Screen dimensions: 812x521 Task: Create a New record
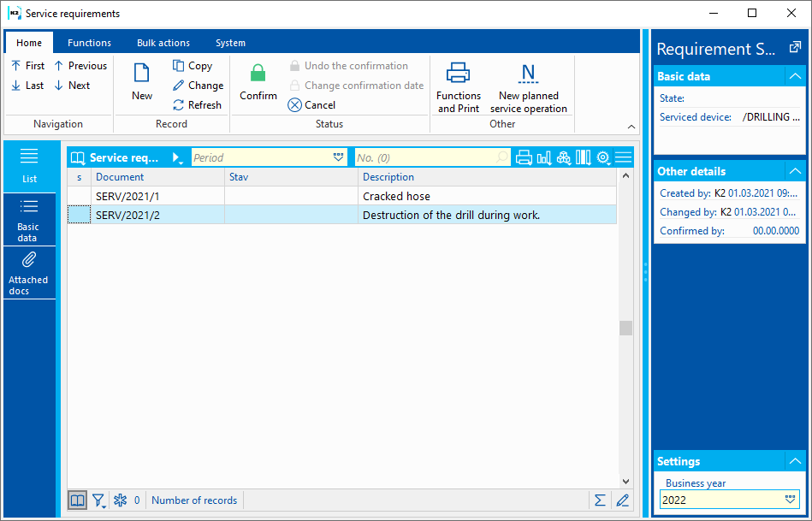[x=142, y=82]
